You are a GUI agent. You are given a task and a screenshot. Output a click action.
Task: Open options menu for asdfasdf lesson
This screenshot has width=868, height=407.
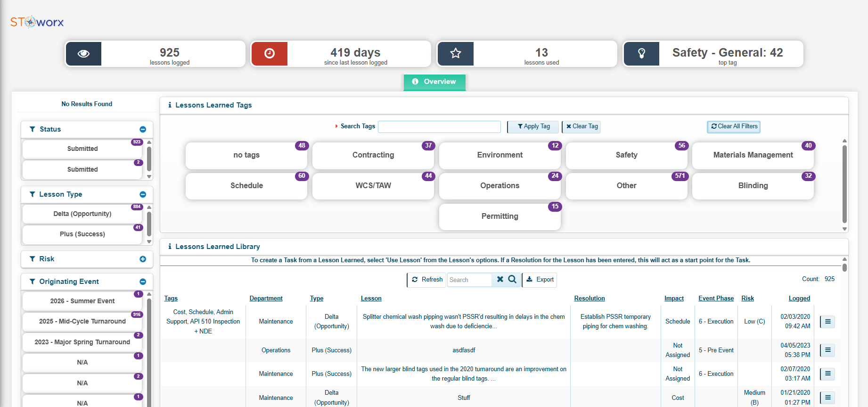[827, 350]
